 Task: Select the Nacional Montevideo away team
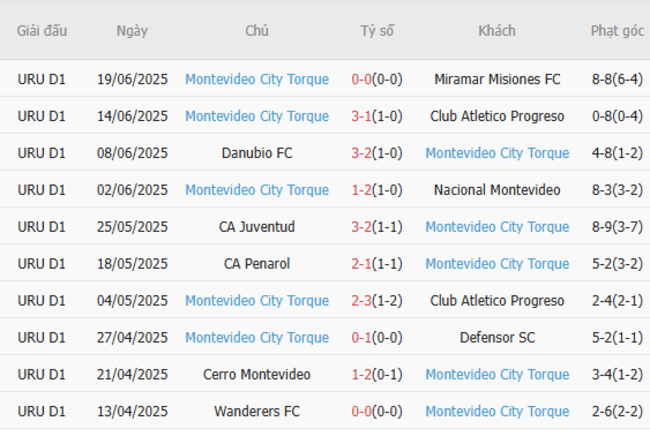pos(497,190)
